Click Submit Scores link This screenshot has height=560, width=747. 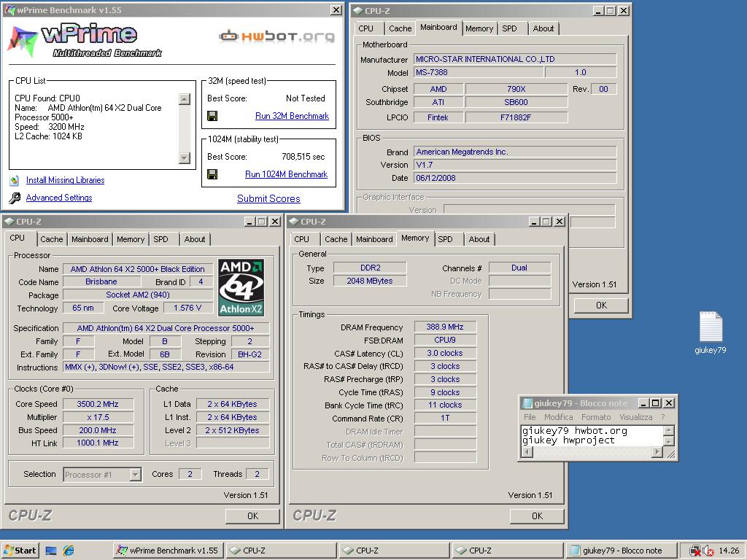268,198
